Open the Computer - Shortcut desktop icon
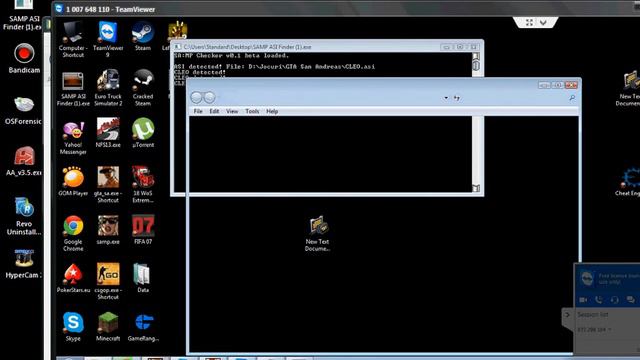The image size is (640, 360). point(73,39)
